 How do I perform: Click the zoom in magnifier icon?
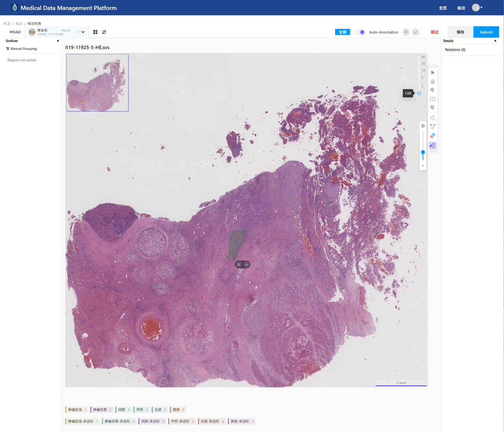pos(432,90)
